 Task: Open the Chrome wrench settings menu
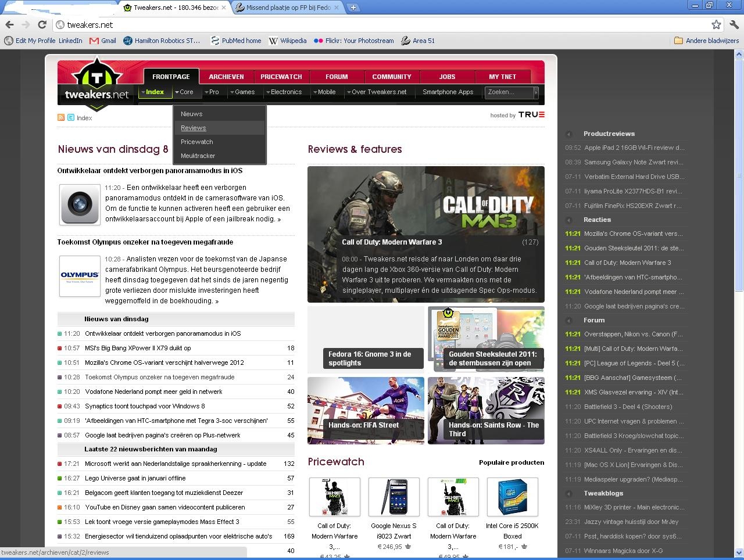[734, 25]
